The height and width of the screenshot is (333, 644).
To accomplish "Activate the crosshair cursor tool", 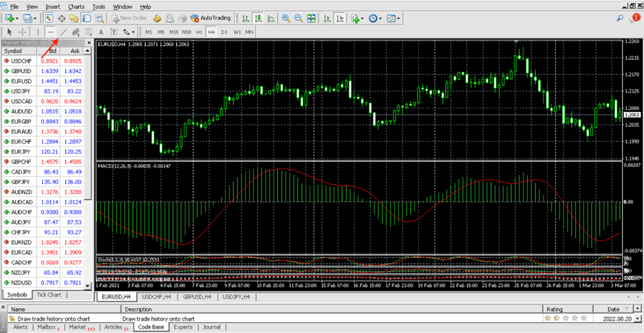I will 23,32.
